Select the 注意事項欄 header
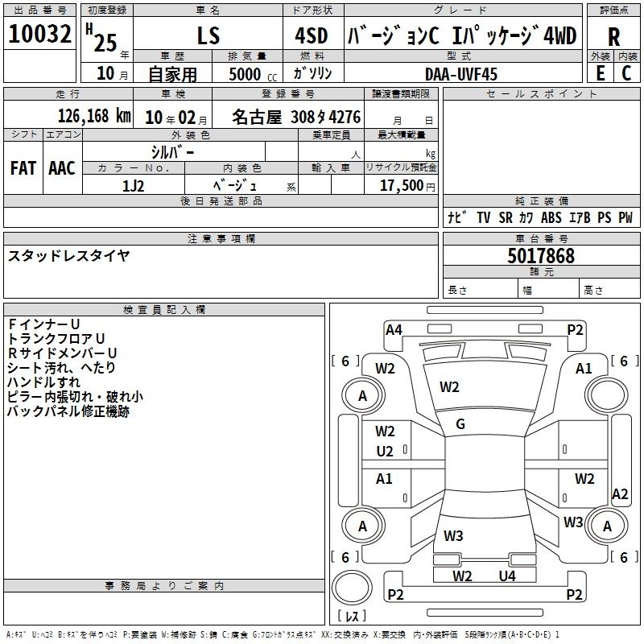The width and height of the screenshot is (644, 644). [221, 238]
